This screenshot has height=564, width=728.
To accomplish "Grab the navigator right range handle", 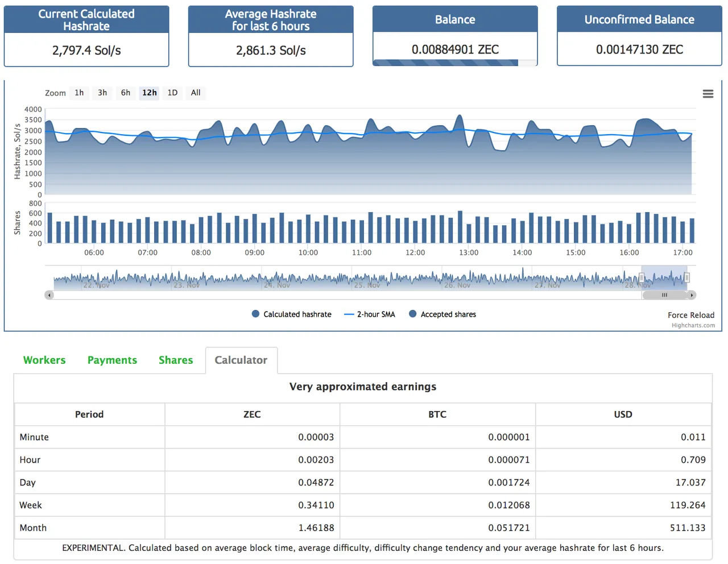I will pyautogui.click(x=687, y=277).
